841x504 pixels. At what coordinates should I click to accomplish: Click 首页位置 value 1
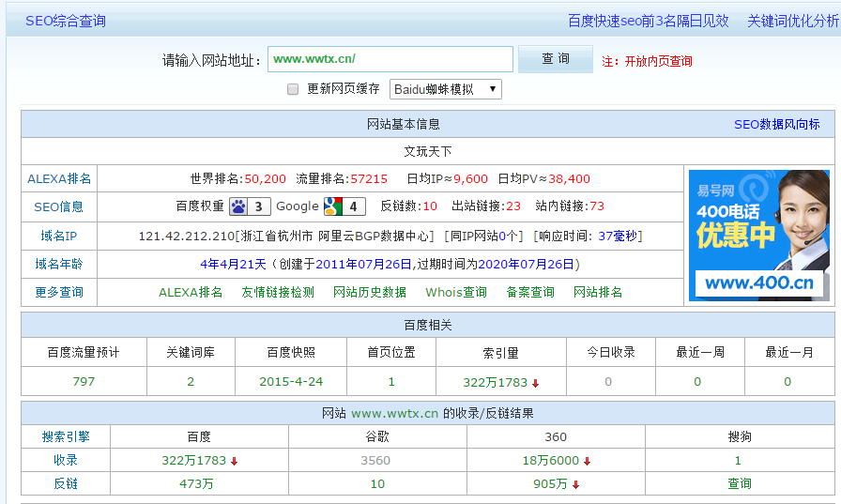pyautogui.click(x=391, y=382)
